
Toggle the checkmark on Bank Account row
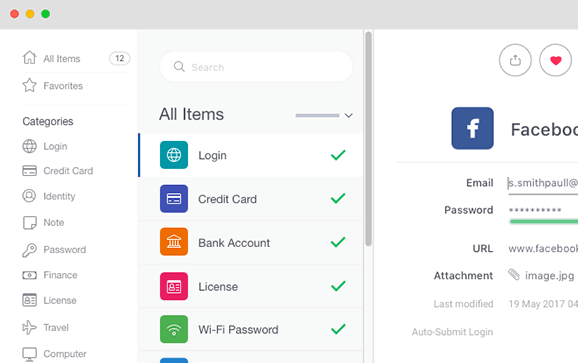tap(338, 242)
